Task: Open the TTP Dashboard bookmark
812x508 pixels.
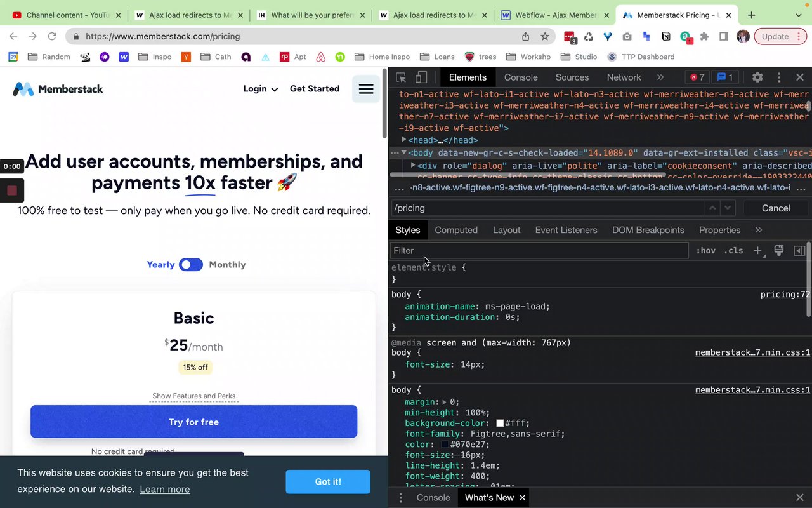Action: click(x=640, y=57)
